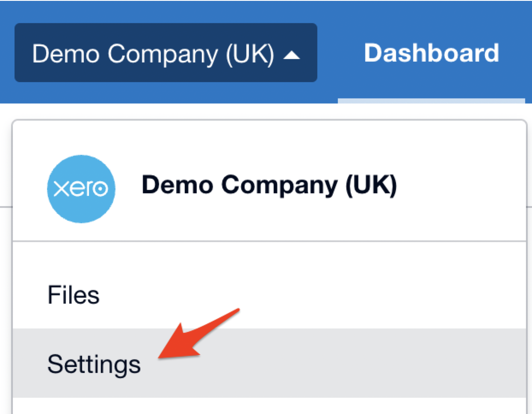The width and height of the screenshot is (532, 414).
Task: Click the bold Demo Company (UK) heading
Action: pyautogui.click(x=269, y=185)
